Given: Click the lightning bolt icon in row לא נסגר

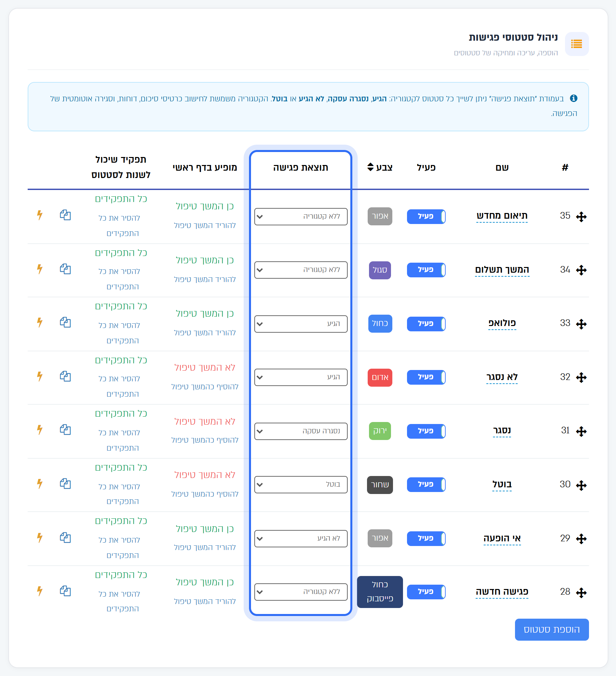Looking at the screenshot, I should (40, 376).
